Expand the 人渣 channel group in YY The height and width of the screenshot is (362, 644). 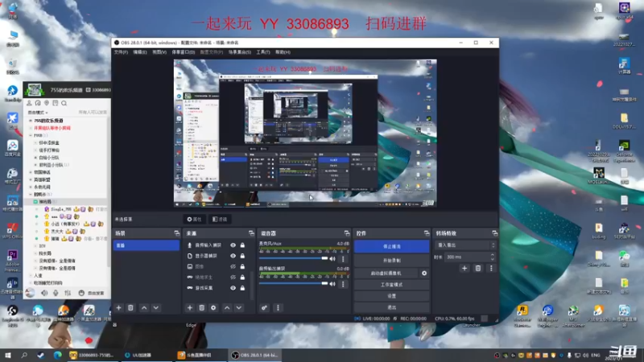31,276
